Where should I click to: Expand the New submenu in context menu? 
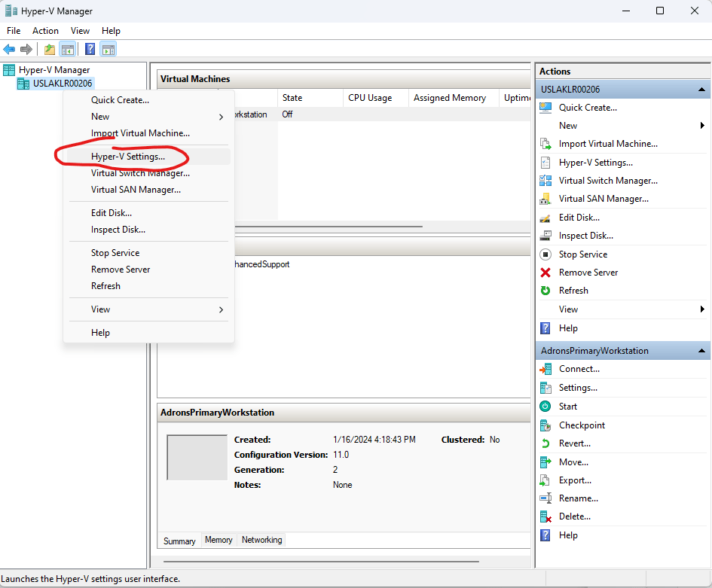click(222, 117)
